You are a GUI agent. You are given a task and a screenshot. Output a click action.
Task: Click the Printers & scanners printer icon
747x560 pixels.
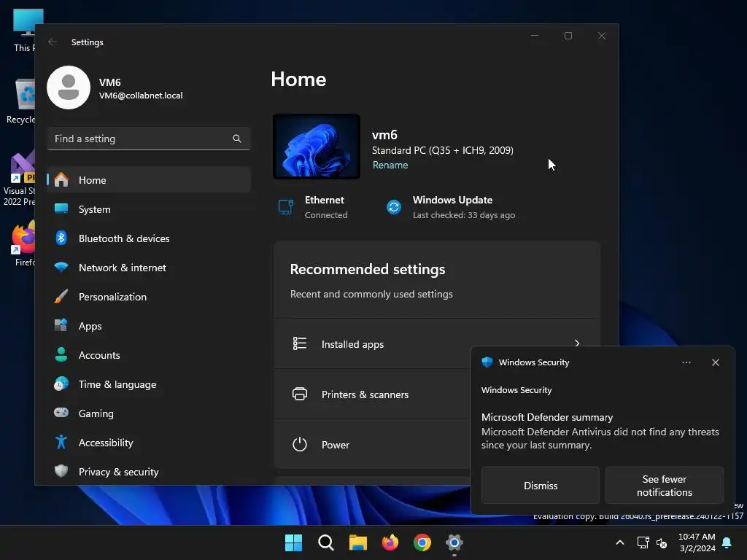coord(300,394)
